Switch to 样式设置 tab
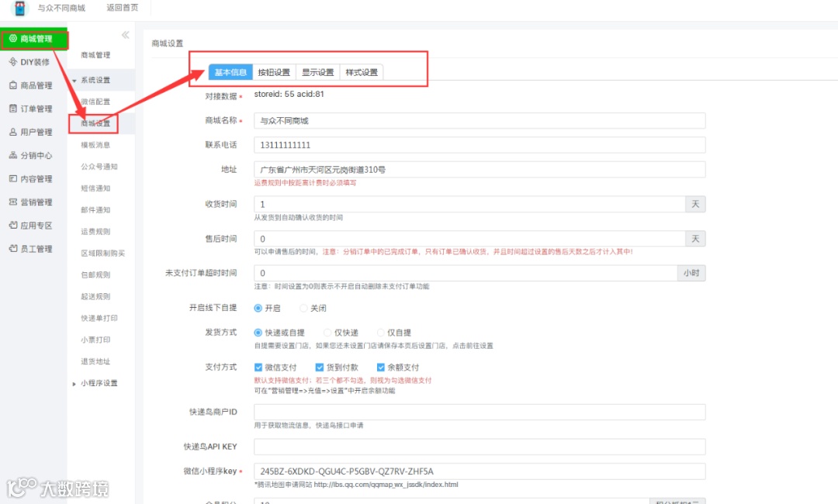The width and height of the screenshot is (838, 504). (362, 72)
